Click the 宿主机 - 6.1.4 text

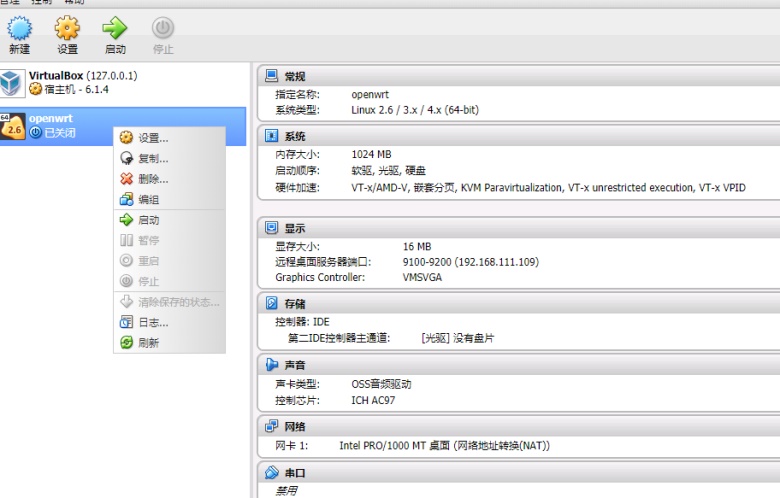(76, 90)
